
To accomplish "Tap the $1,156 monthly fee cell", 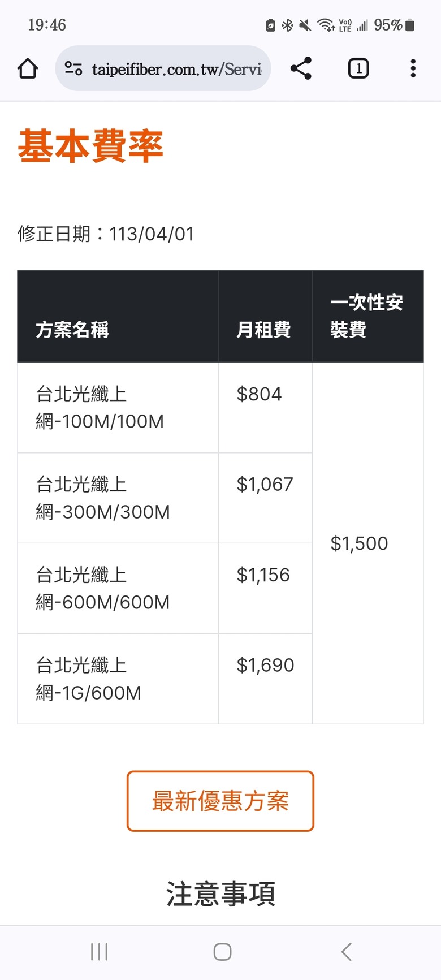I will (265, 589).
